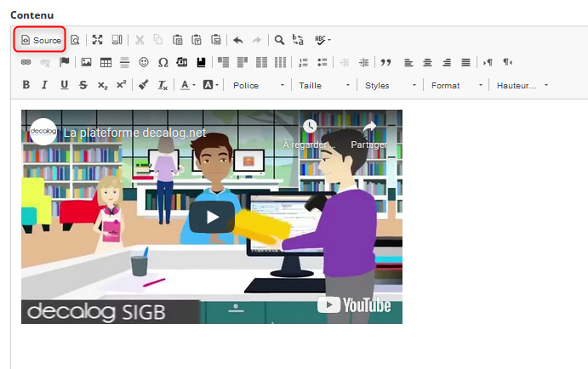Image resolution: width=588 pixels, height=369 pixels.
Task: Click the insert link icon
Action: (26, 62)
